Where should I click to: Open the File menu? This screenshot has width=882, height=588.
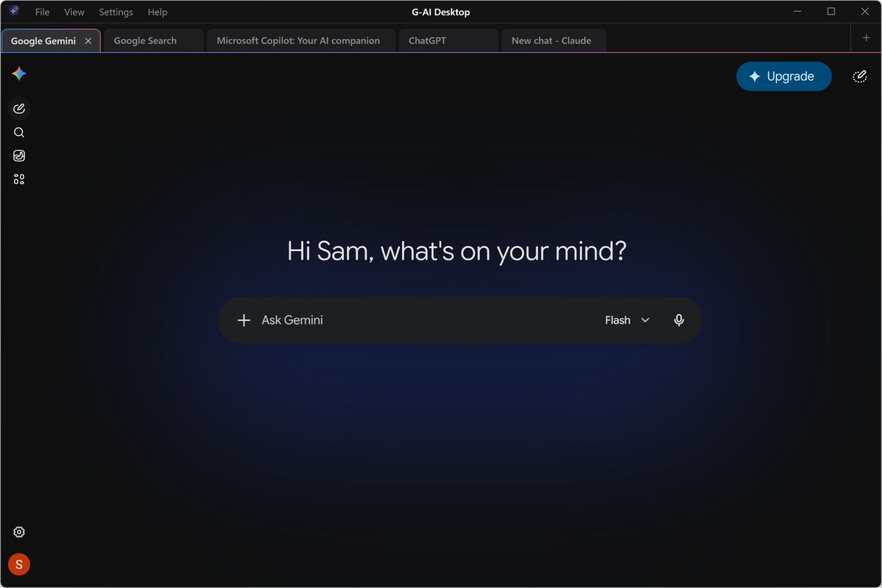pos(42,12)
